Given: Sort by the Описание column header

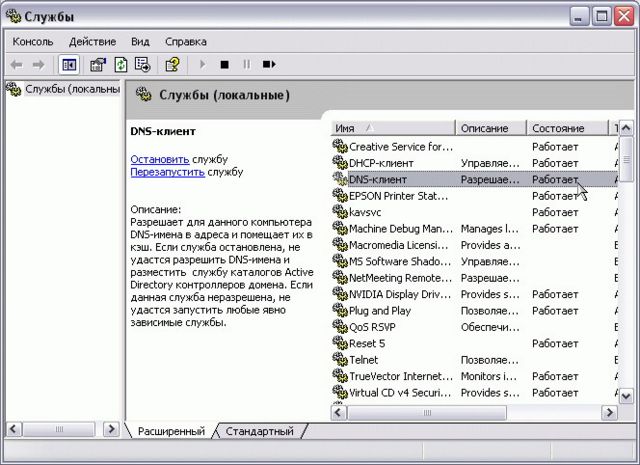Looking at the screenshot, I should 491,128.
